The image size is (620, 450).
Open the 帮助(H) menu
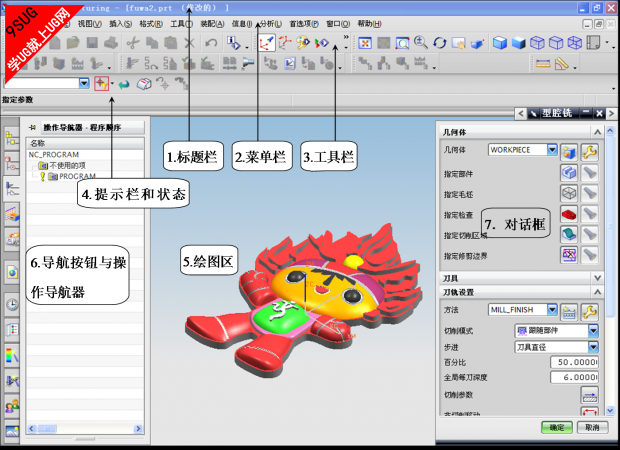(x=369, y=24)
